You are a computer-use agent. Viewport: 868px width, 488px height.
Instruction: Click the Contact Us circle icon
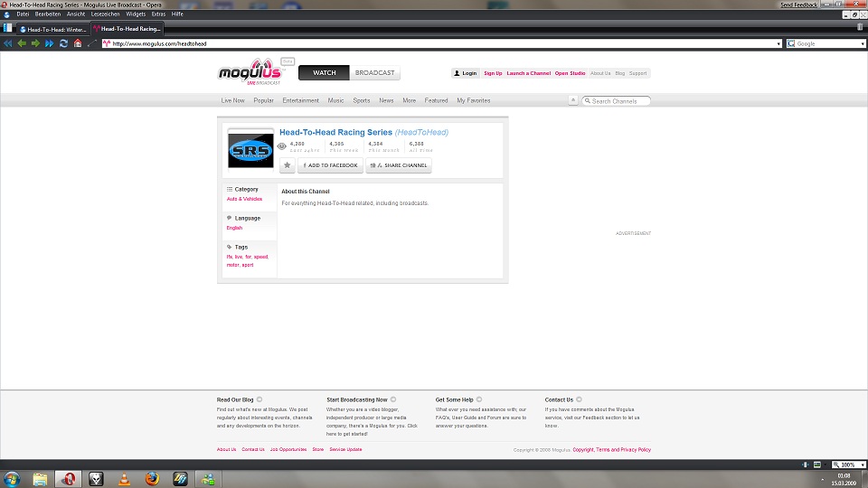pos(579,399)
